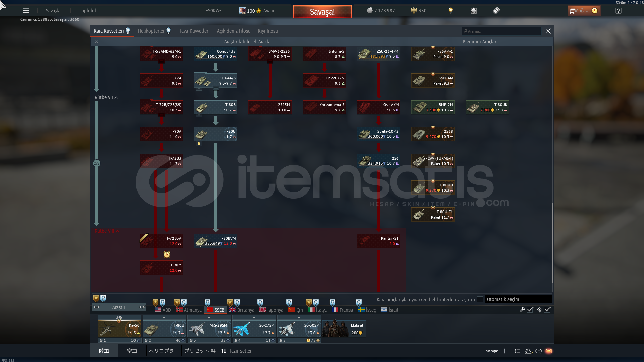Select the İsveç nation tab
Viewport: 644px width, 362px height.
367,310
